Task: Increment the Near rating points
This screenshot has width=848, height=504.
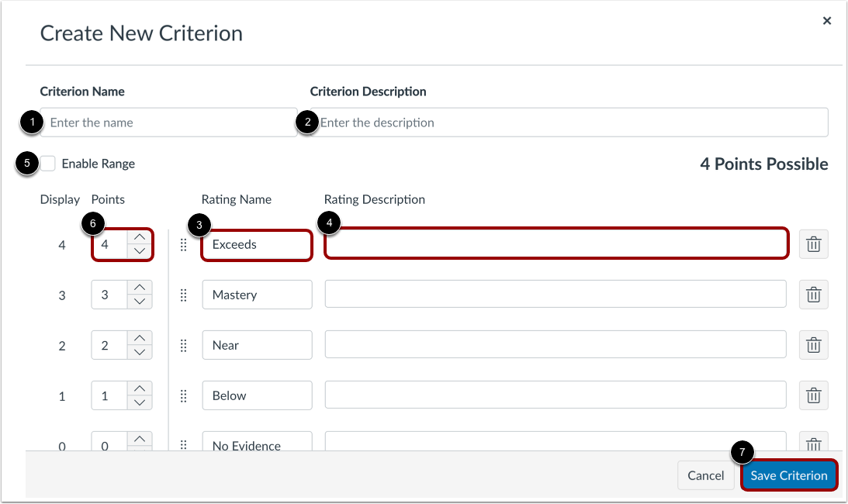Action: click(139, 338)
